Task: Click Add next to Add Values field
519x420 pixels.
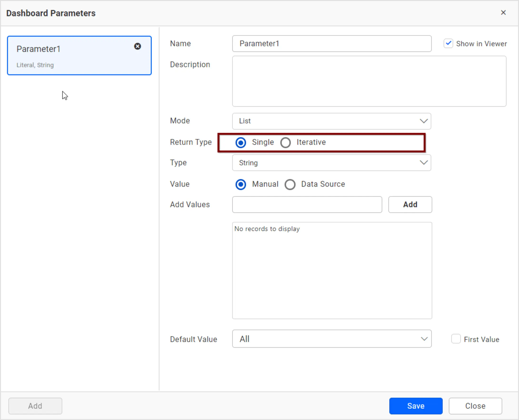Action: coord(410,205)
